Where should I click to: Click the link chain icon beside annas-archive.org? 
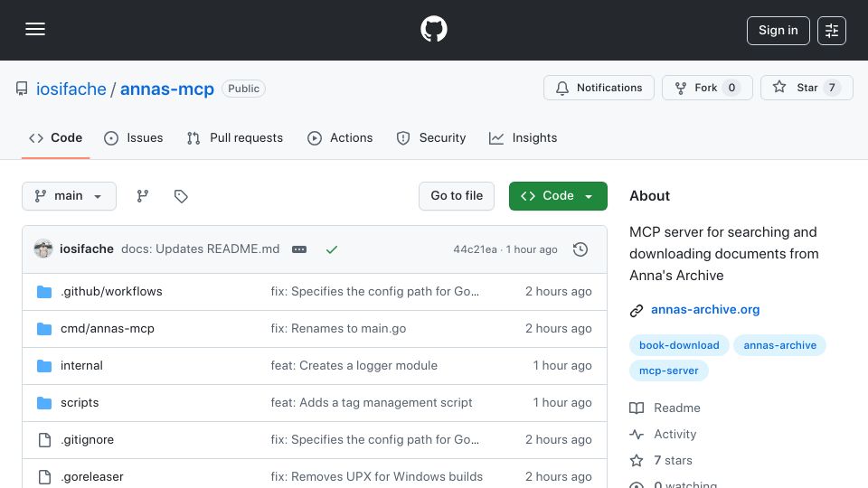tap(637, 310)
